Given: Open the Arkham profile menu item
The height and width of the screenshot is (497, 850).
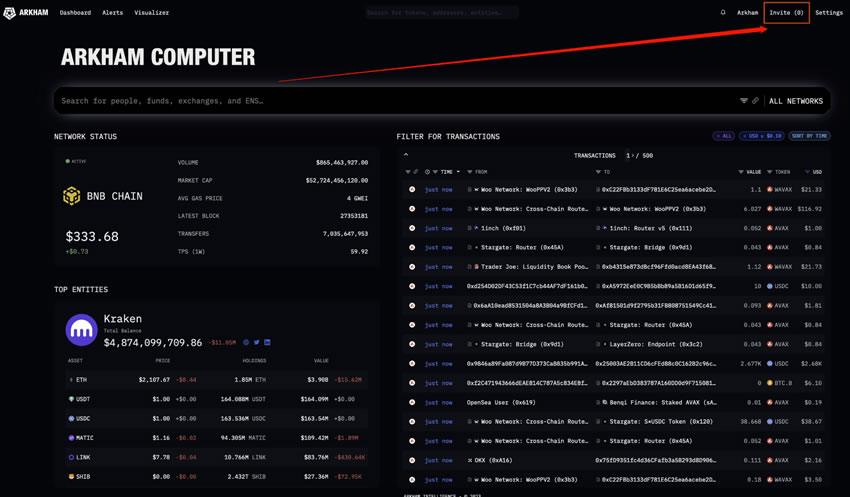Looking at the screenshot, I should click(748, 12).
